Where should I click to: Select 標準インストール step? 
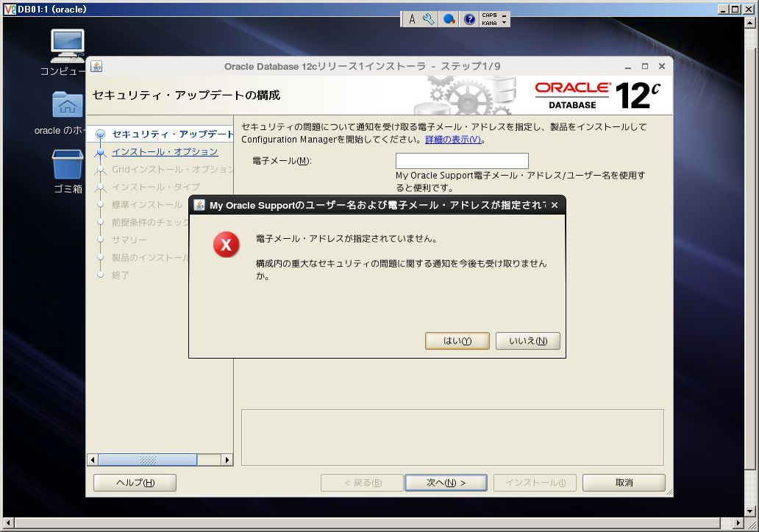[146, 204]
